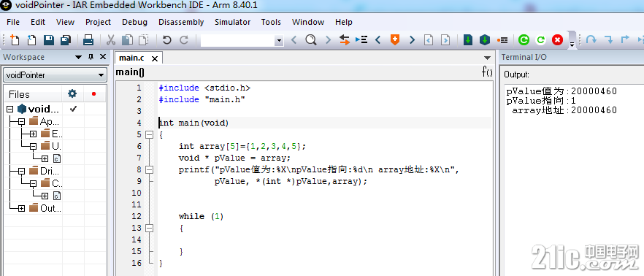Click the Compile file icon
Screen dimensions: 644x276
pyautogui.click(x=468, y=40)
